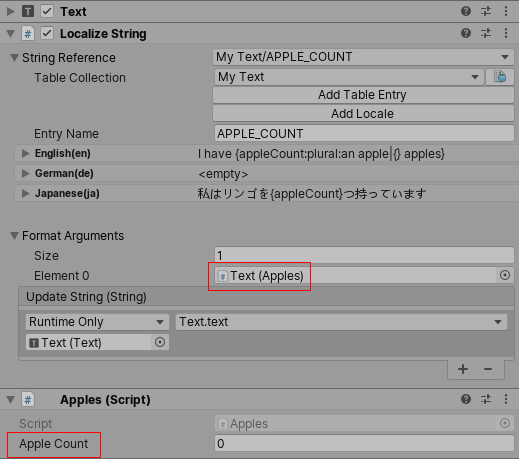Click the Element 0 label
519x459 pixels.
click(x=62, y=276)
